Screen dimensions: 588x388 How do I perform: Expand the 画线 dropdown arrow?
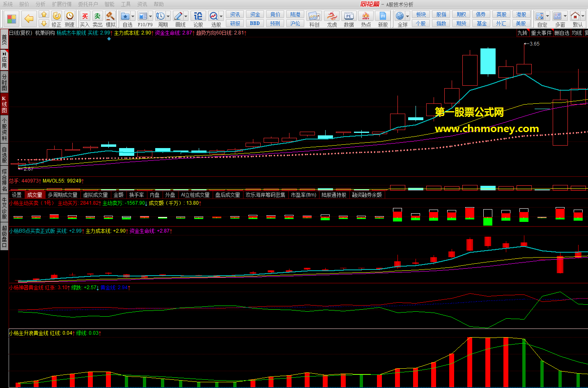pyautogui.click(x=186, y=16)
